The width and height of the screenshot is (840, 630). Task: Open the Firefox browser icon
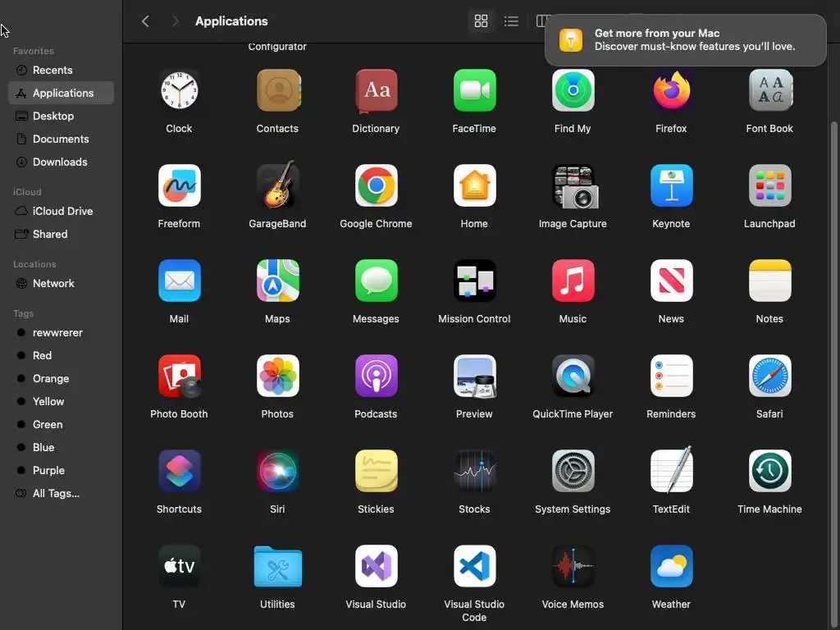coord(671,90)
